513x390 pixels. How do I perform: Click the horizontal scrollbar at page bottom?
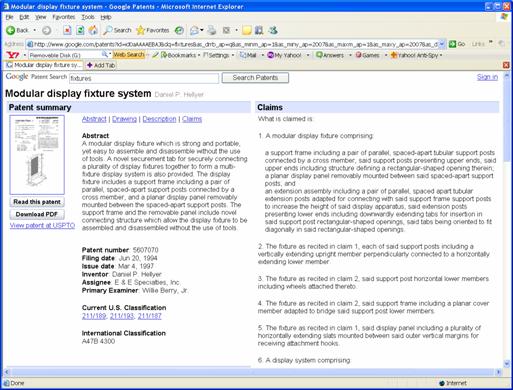click(x=252, y=372)
